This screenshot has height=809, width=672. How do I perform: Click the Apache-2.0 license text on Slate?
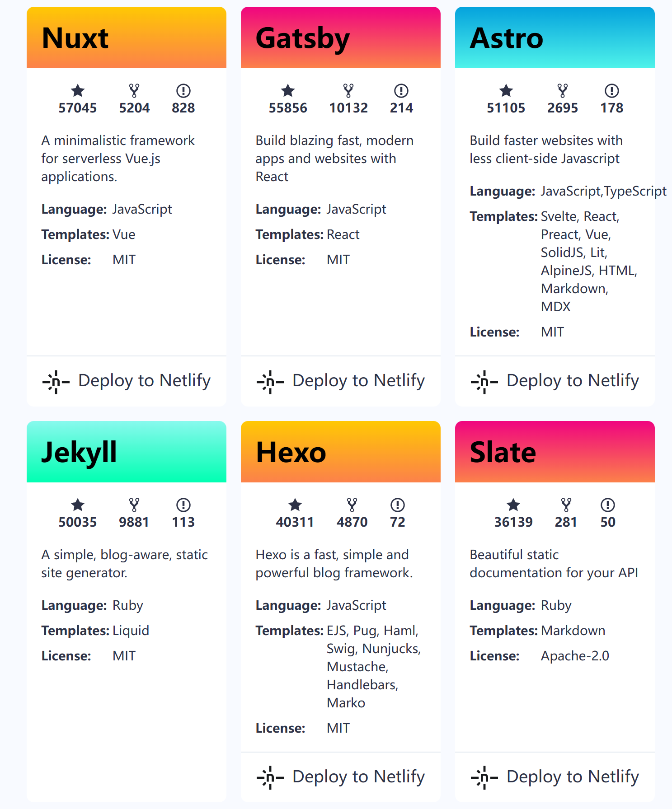tap(575, 656)
